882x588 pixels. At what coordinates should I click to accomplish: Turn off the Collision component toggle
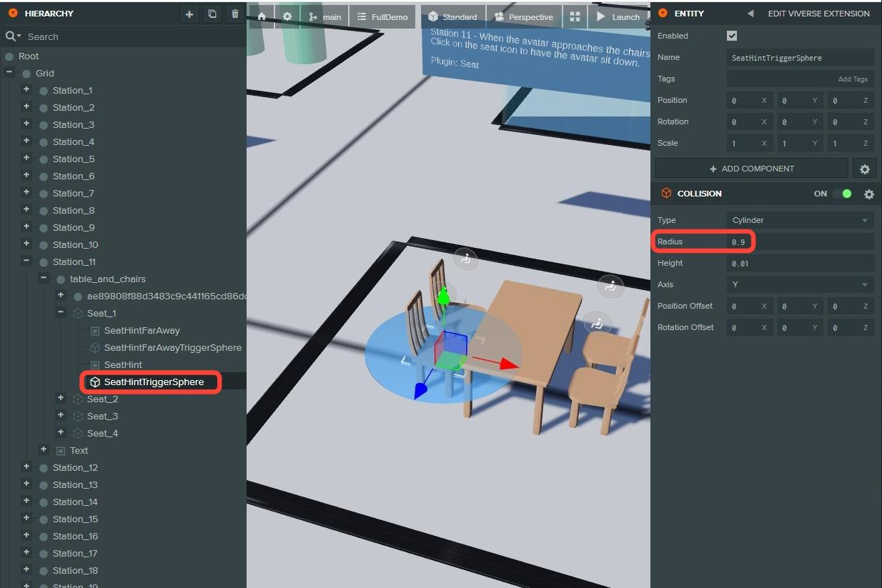coord(842,194)
